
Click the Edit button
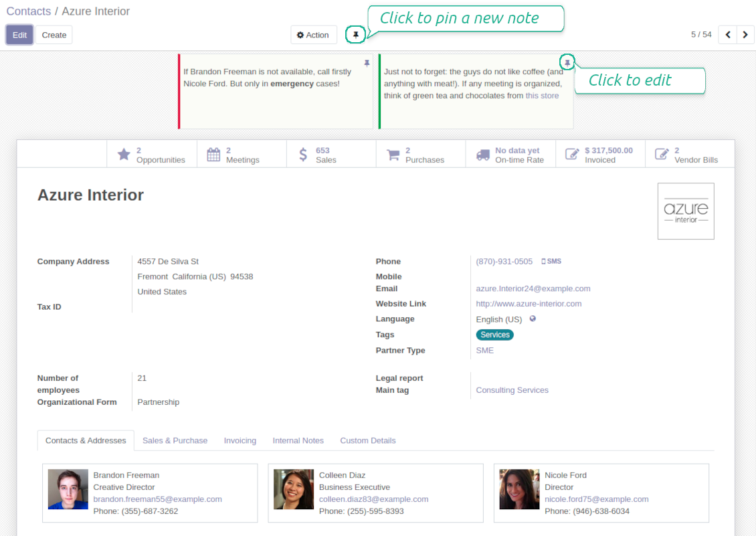point(20,35)
